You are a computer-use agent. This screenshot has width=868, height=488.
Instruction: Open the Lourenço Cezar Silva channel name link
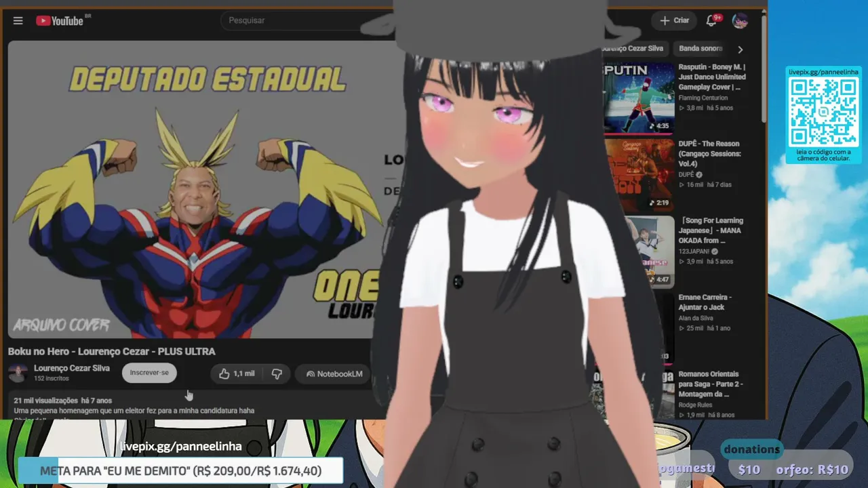(72, 368)
